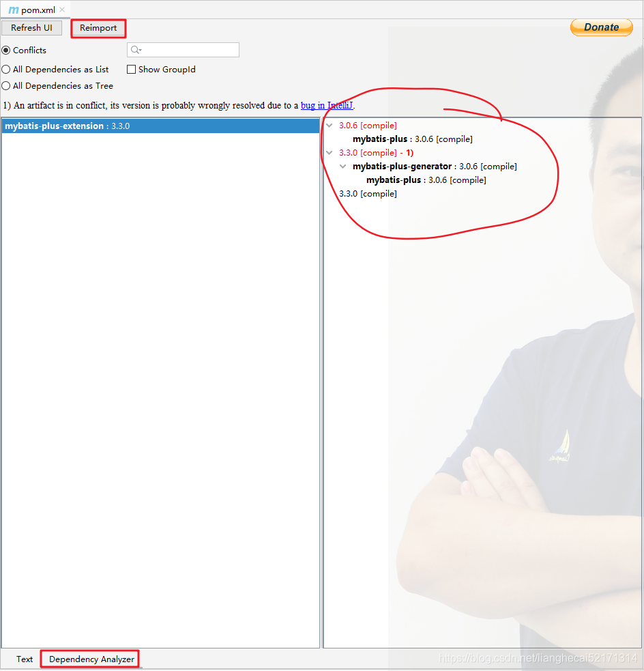The image size is (644, 671).
Task: Select the pom.xml editor tab
Action: click(38, 10)
